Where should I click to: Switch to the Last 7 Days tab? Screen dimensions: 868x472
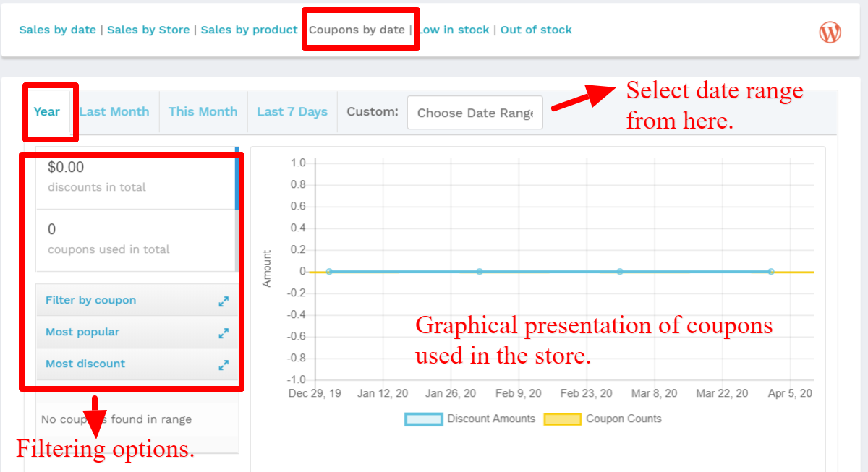[x=292, y=111]
